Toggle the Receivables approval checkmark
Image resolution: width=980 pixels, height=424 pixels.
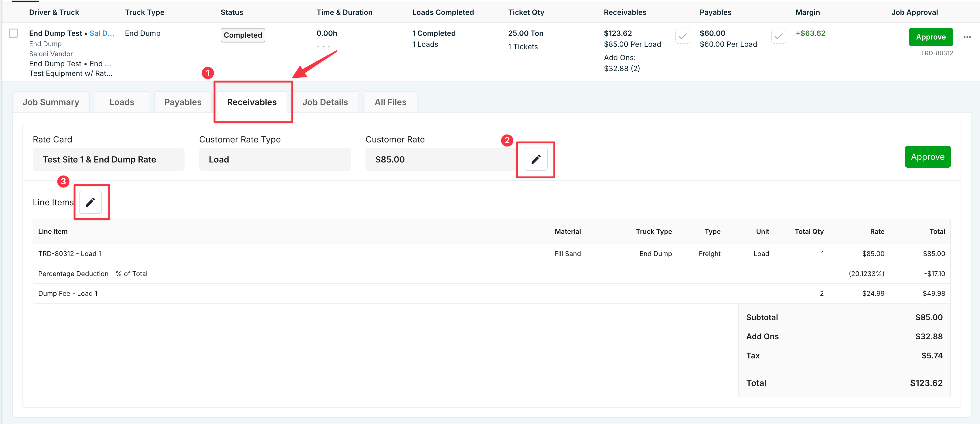tap(682, 36)
